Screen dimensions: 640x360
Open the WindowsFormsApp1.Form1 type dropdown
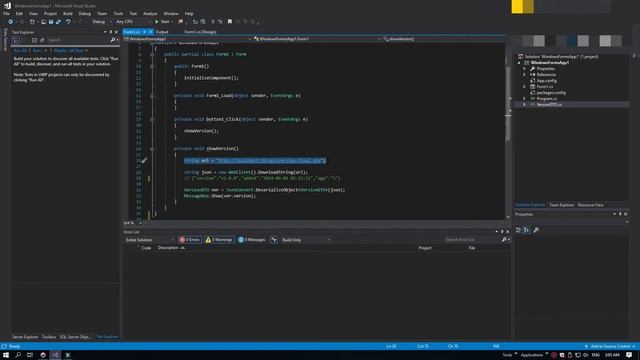tap(317, 39)
